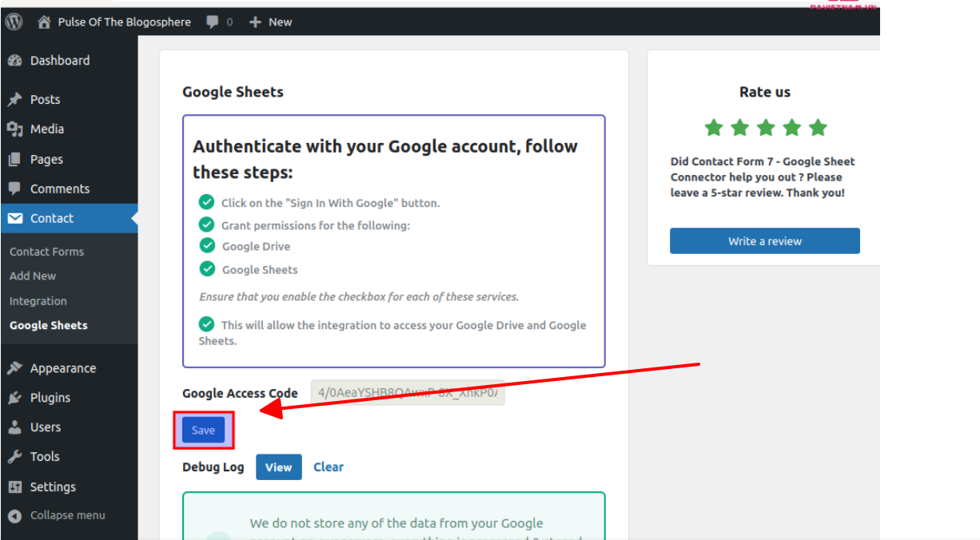Screen dimensions: 980x540
Task: Click the Clear debug log link
Action: [328, 467]
